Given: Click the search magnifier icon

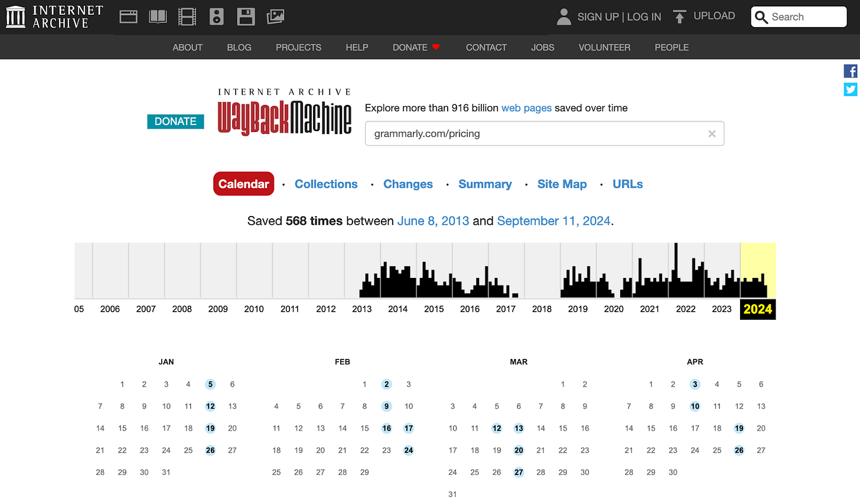Looking at the screenshot, I should 761,17.
